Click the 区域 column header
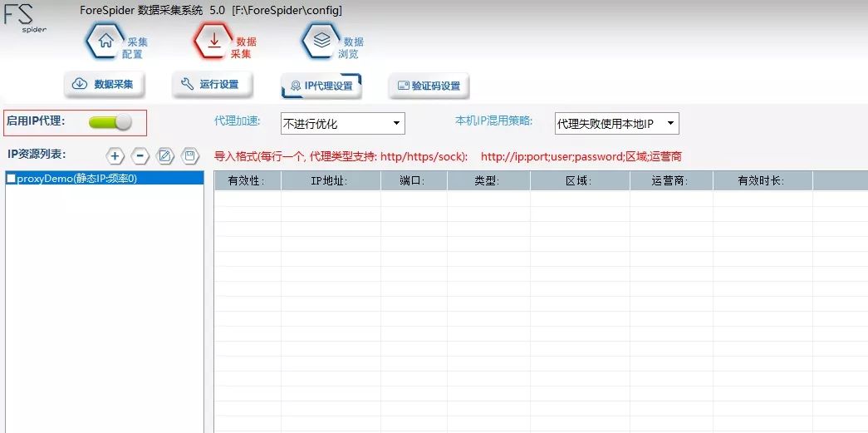This screenshot has width=868, height=433. (580, 180)
